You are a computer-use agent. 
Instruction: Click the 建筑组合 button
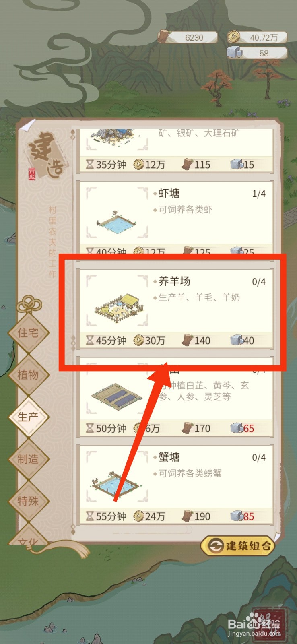coord(238,546)
